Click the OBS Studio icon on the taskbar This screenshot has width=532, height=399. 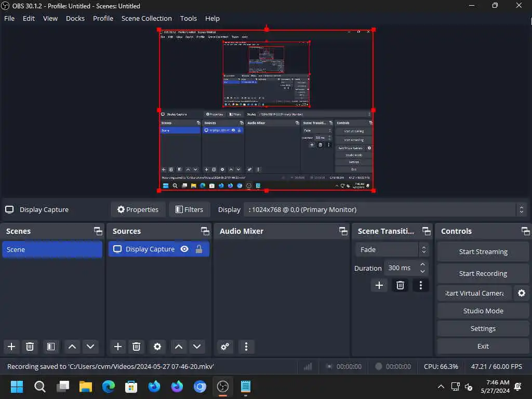click(x=222, y=387)
